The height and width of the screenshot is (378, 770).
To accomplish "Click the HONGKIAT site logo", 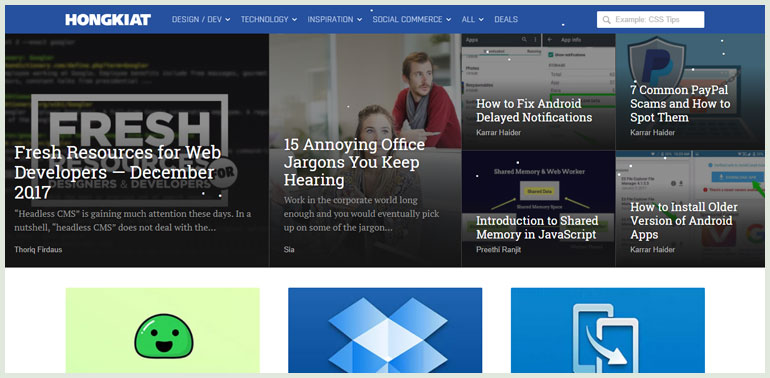I will tap(108, 20).
